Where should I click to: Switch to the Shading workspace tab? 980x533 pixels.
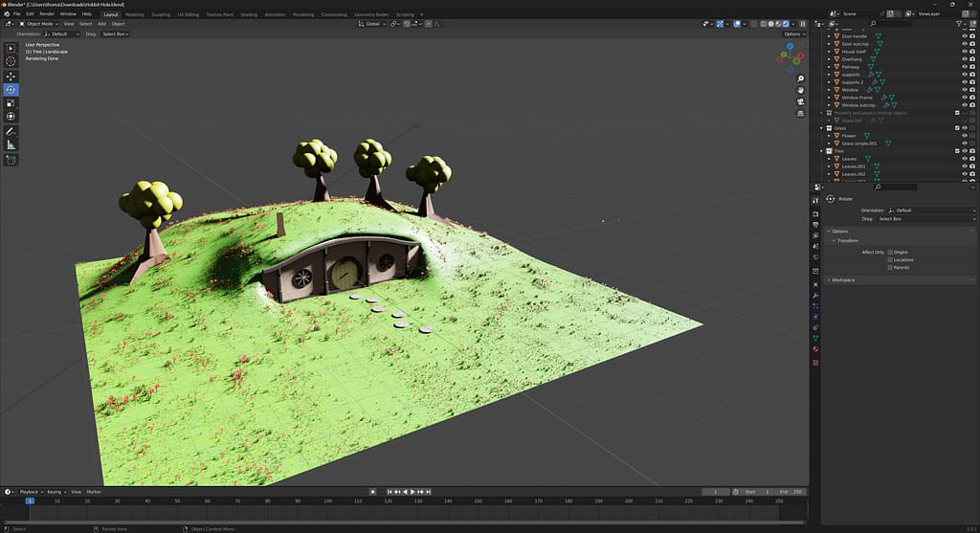249,14
